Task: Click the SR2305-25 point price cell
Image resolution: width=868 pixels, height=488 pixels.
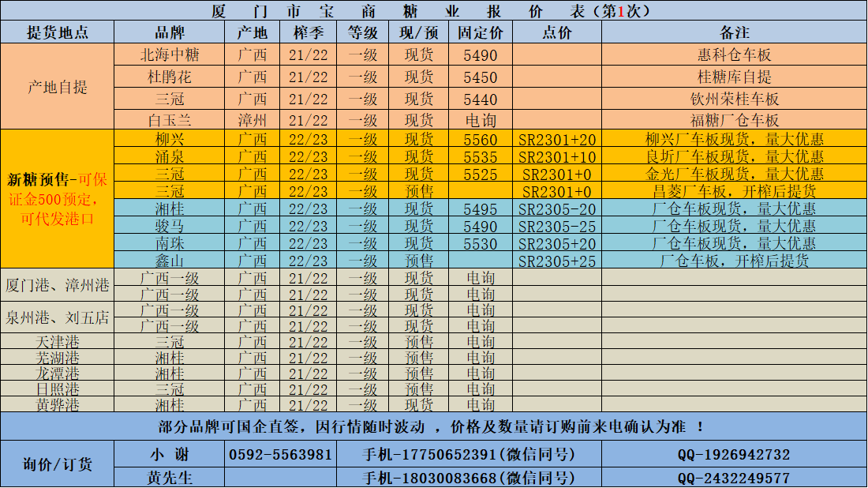Action: pyautogui.click(x=557, y=227)
